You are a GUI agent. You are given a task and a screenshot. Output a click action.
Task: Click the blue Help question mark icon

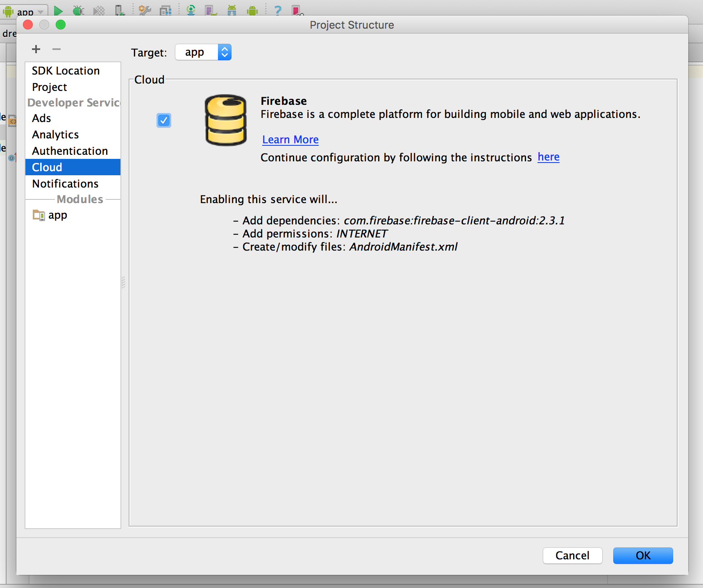pyautogui.click(x=278, y=10)
